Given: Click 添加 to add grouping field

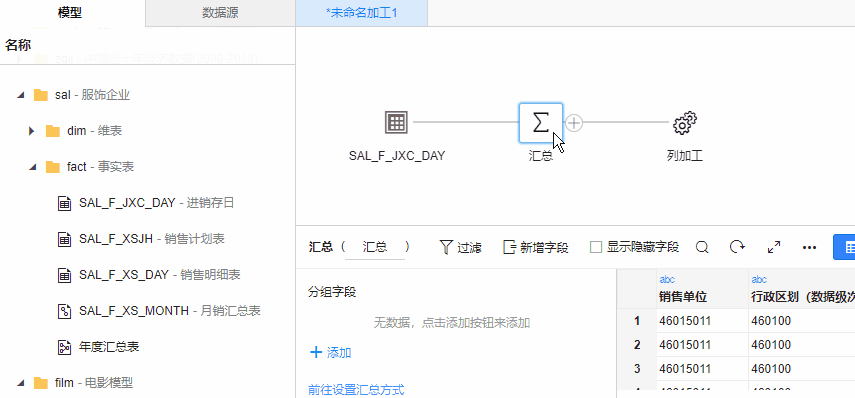Looking at the screenshot, I should coord(330,353).
